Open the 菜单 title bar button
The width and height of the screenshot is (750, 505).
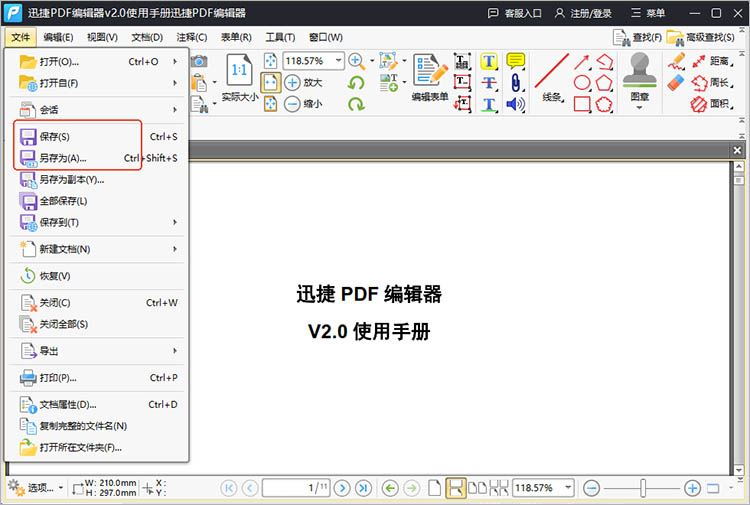pos(648,13)
